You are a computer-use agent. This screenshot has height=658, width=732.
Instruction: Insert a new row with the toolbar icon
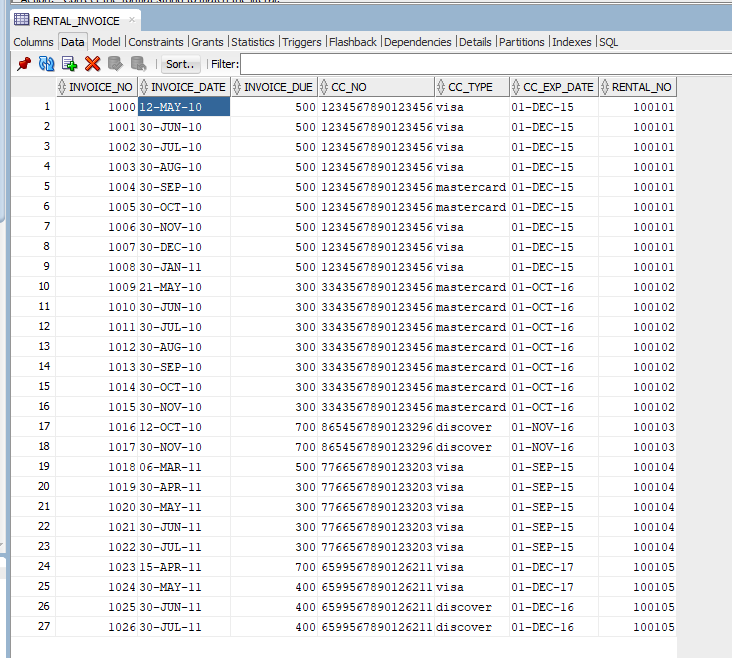(x=69, y=64)
